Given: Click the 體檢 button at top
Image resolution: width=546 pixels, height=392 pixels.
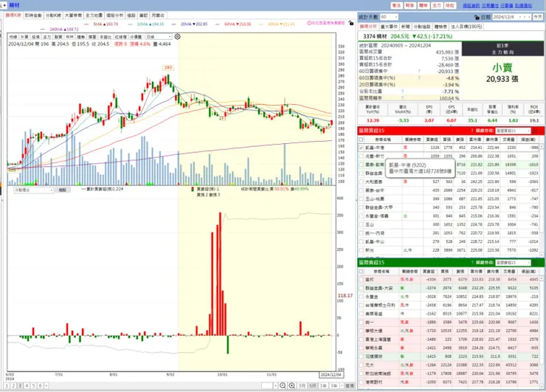Looking at the screenshot, I should coord(423,6).
